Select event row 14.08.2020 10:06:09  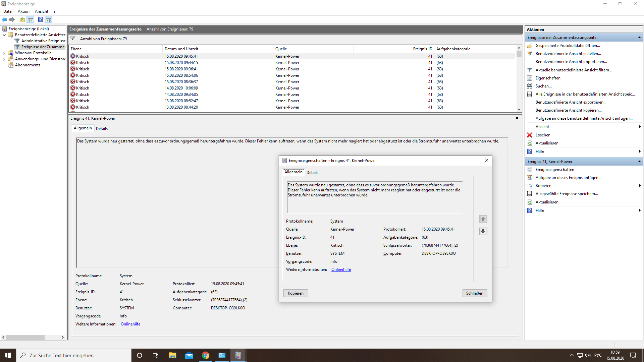[x=292, y=88]
